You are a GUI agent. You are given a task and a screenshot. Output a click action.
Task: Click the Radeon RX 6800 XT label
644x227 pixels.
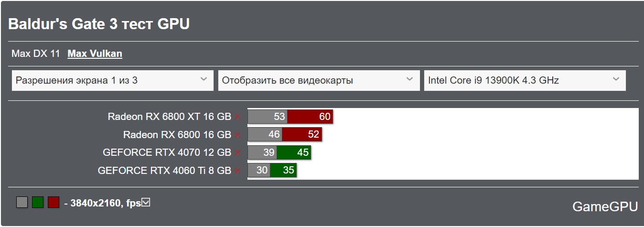tap(169, 117)
